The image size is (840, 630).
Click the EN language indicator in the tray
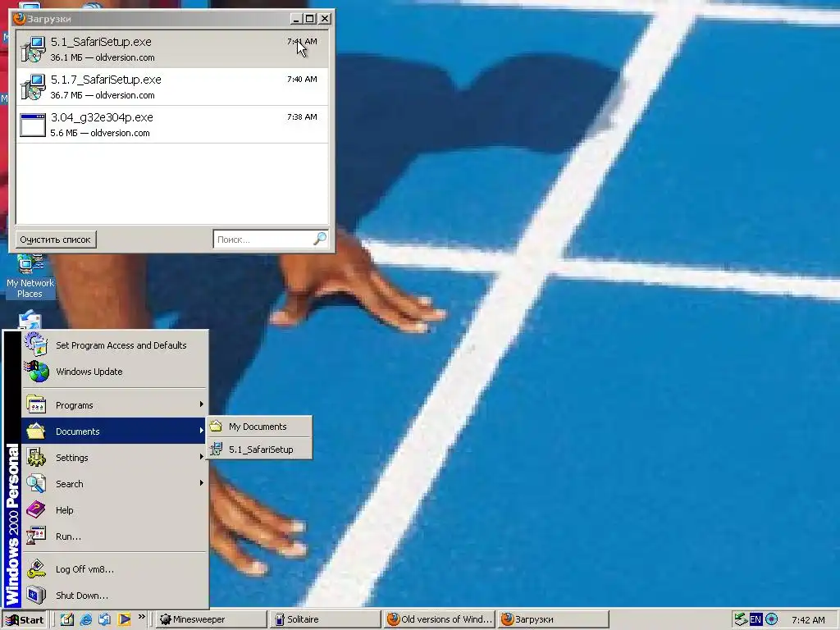coord(756,620)
